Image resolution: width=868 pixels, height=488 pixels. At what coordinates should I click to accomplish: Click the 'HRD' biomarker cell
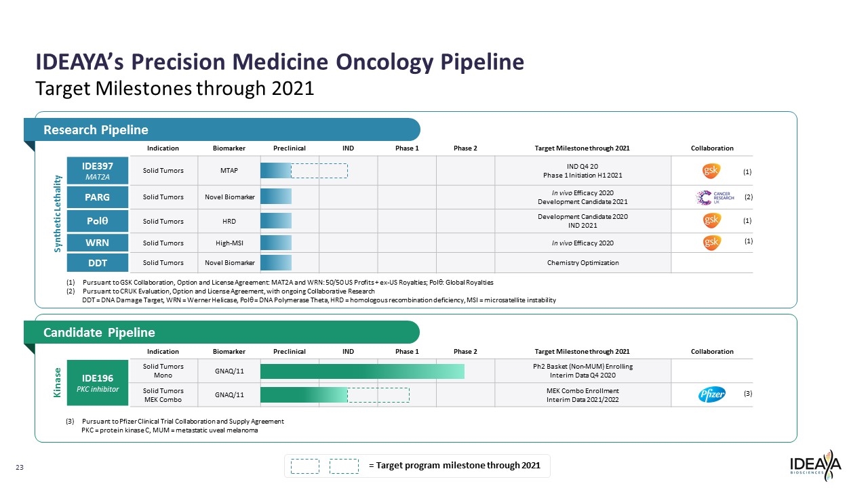[x=229, y=221]
